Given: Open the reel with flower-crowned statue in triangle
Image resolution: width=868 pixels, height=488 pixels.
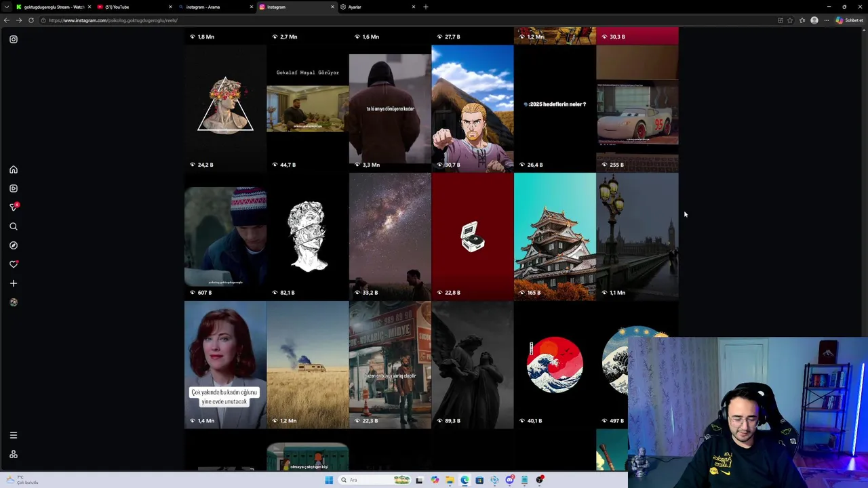Looking at the screenshot, I should (x=225, y=108).
